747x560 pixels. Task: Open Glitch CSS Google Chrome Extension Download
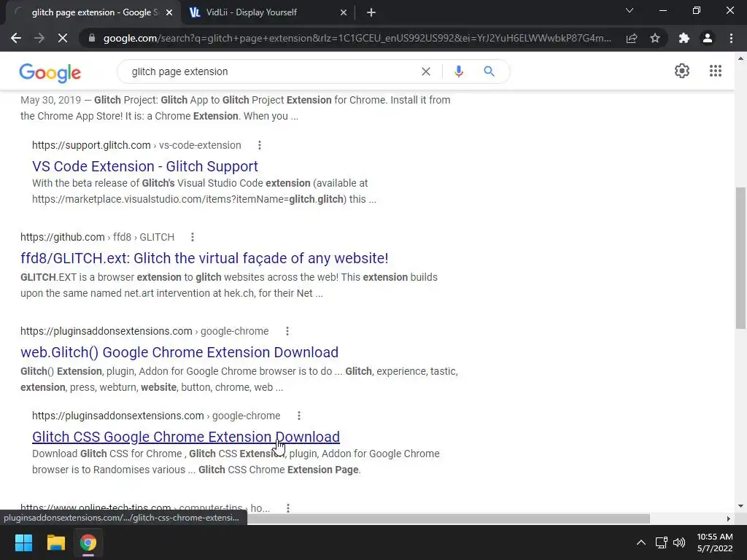pos(186,437)
